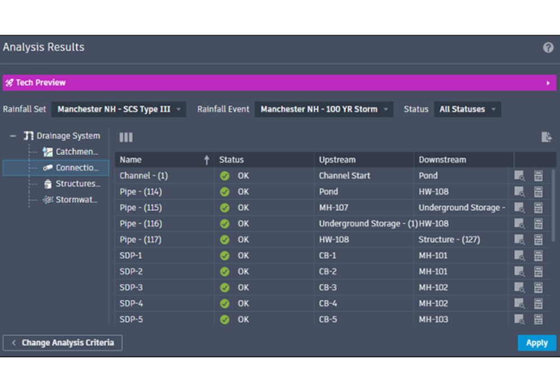This screenshot has height=392, width=560.
Task: Open detailed results for Pipe - (114)
Action: 538,192
